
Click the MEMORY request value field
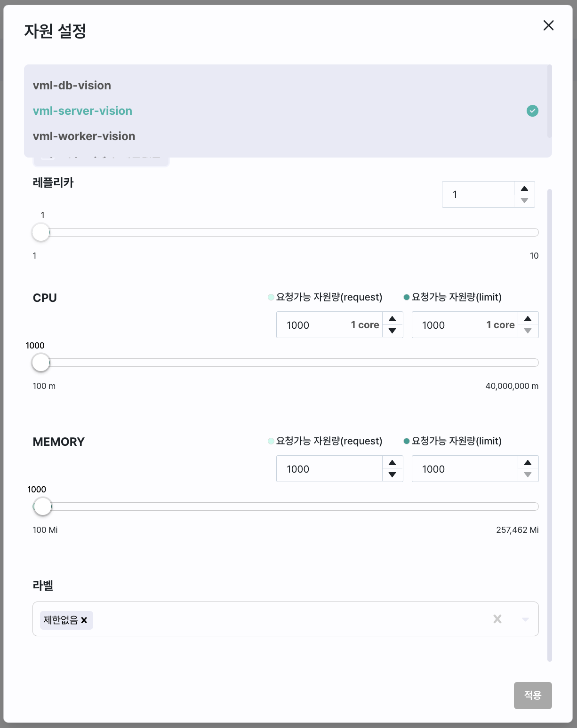click(x=329, y=469)
